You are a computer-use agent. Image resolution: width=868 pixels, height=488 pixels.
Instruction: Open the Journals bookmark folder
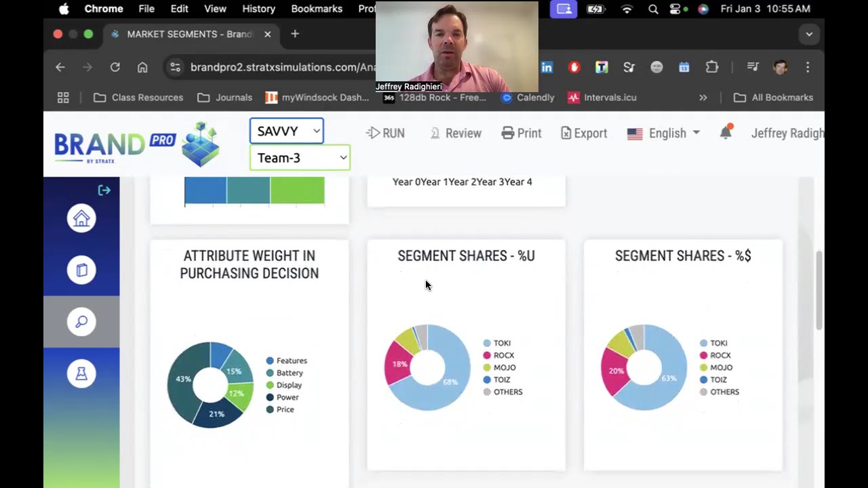(224, 98)
